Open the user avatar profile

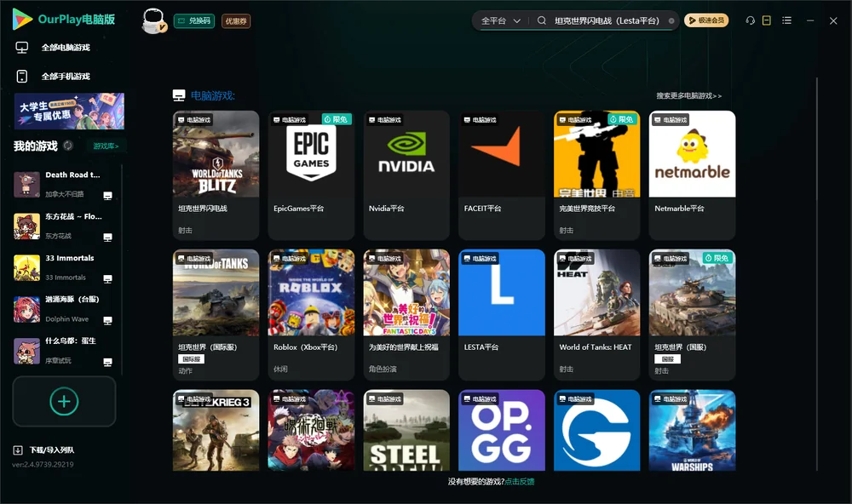(153, 20)
